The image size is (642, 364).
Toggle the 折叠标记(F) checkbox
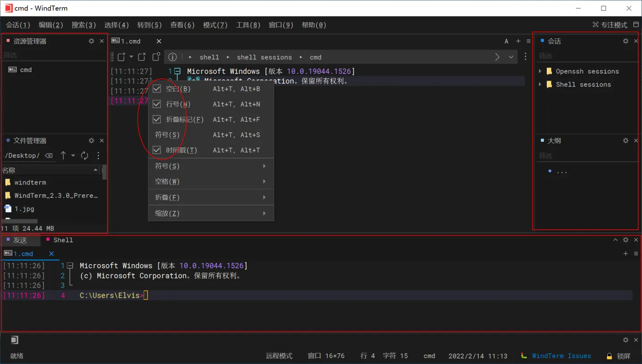point(156,119)
